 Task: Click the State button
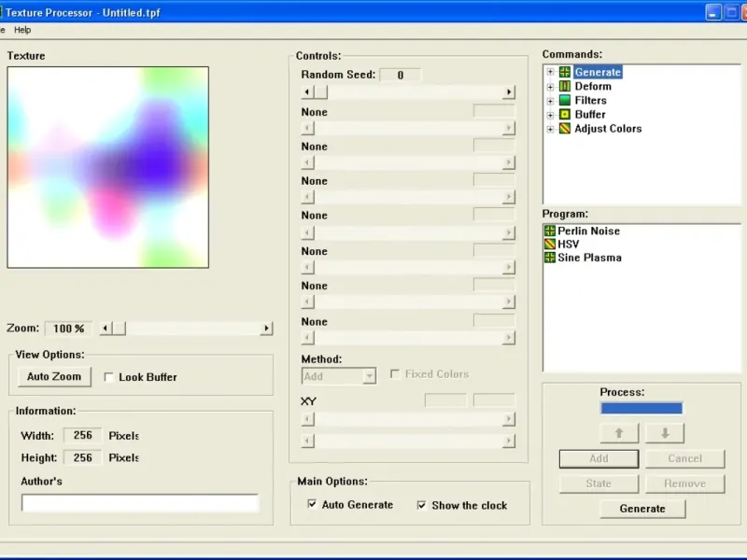(599, 483)
